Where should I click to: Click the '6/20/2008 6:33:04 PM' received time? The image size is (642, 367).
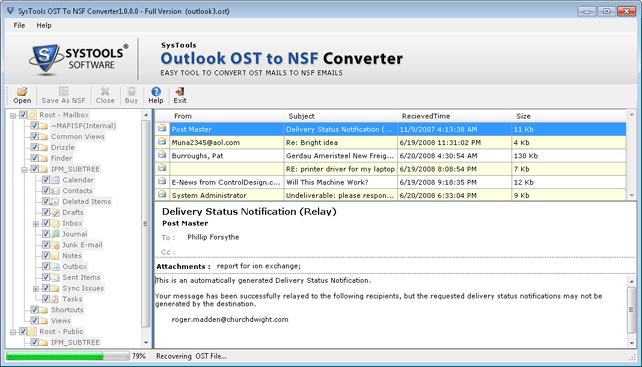coord(438,195)
